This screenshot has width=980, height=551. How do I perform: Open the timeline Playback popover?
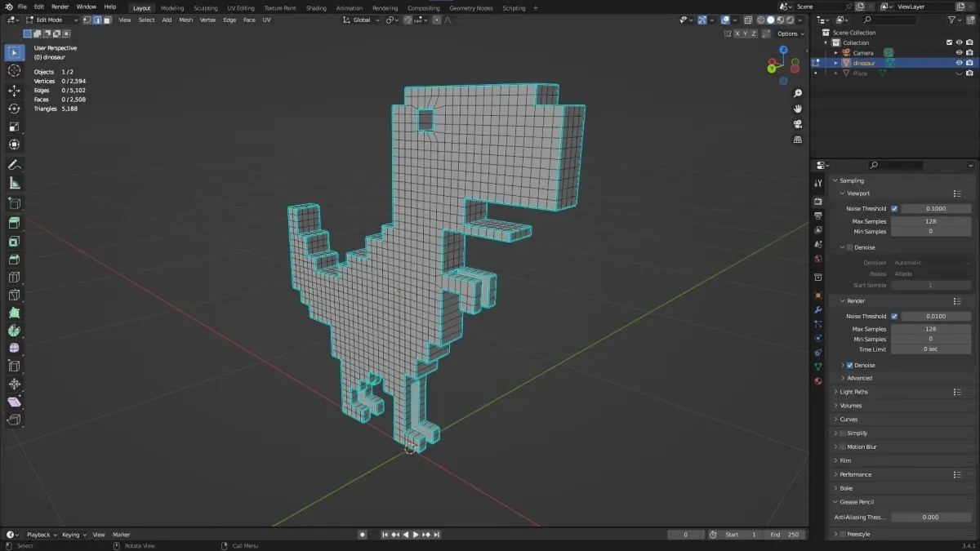pyautogui.click(x=41, y=535)
